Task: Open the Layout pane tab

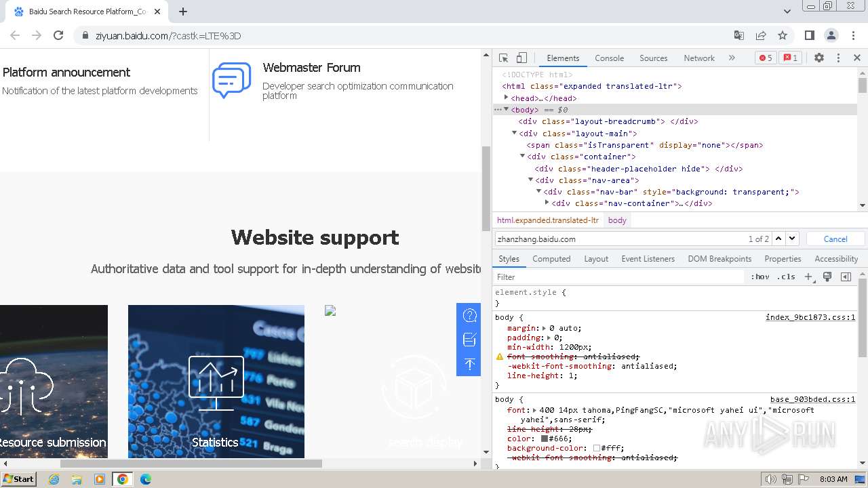Action: coord(596,259)
